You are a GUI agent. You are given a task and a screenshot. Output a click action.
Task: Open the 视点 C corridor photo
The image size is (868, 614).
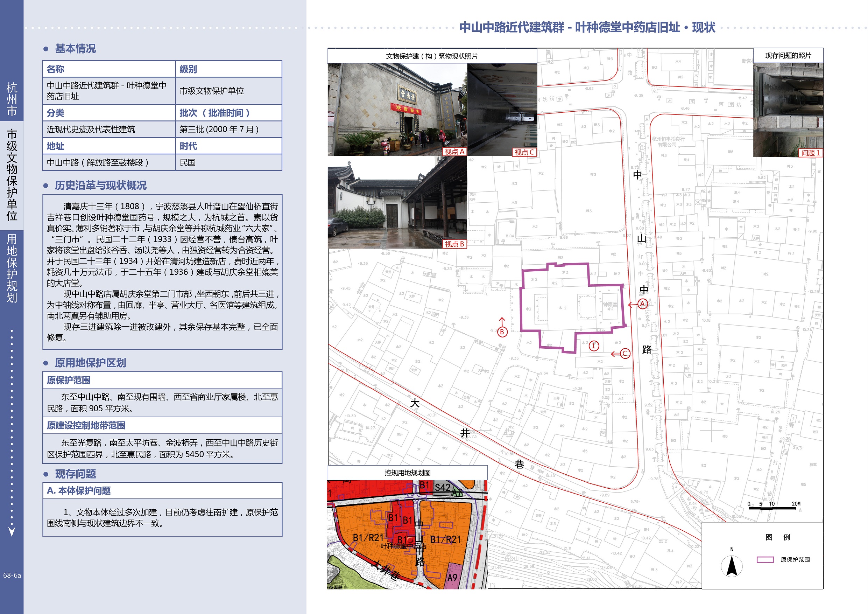click(x=502, y=110)
